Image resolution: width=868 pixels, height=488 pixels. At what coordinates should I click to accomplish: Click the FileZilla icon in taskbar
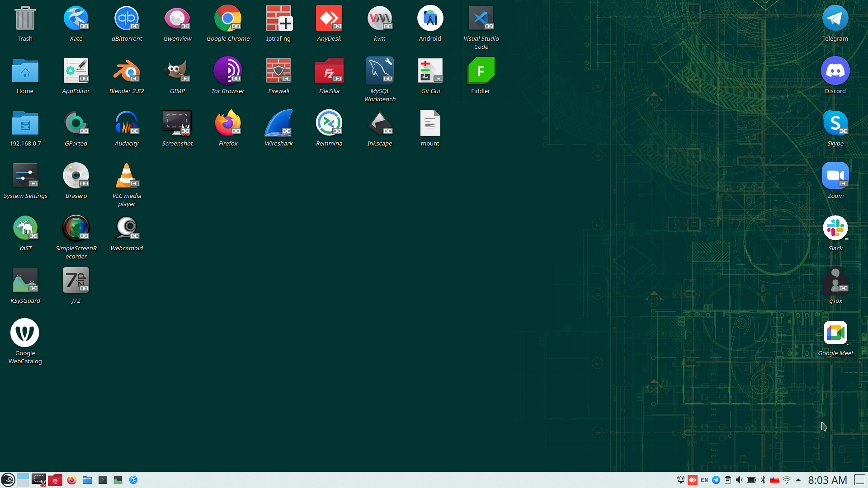[x=55, y=480]
